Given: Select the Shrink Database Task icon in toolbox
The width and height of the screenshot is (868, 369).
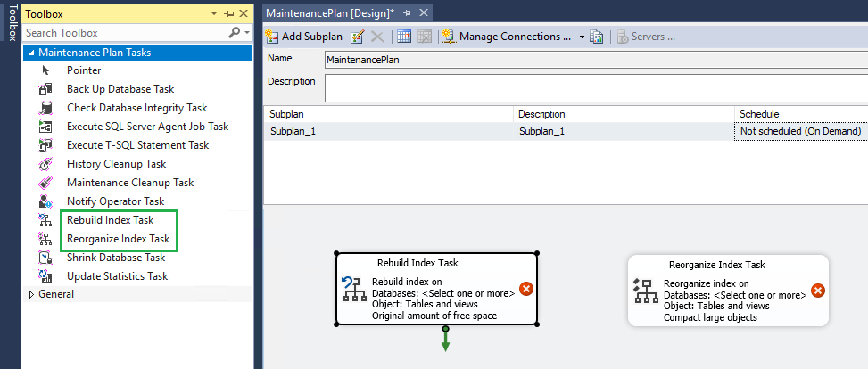Looking at the screenshot, I should click(47, 258).
